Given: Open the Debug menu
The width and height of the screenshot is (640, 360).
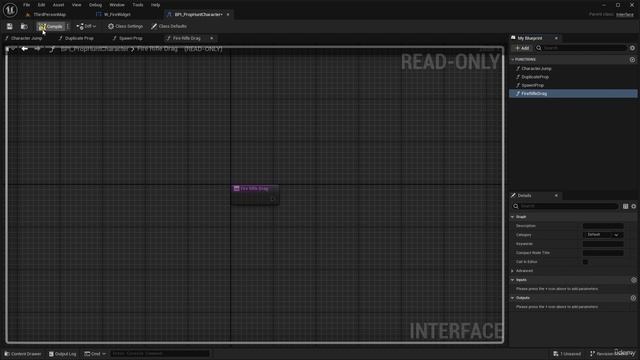Looking at the screenshot, I should coord(95,5).
